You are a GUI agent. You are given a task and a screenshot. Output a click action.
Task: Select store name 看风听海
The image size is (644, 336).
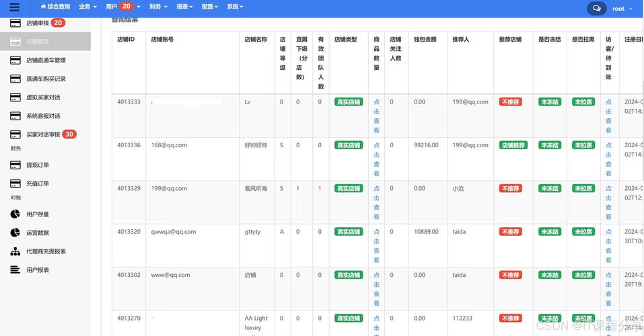[256, 188]
